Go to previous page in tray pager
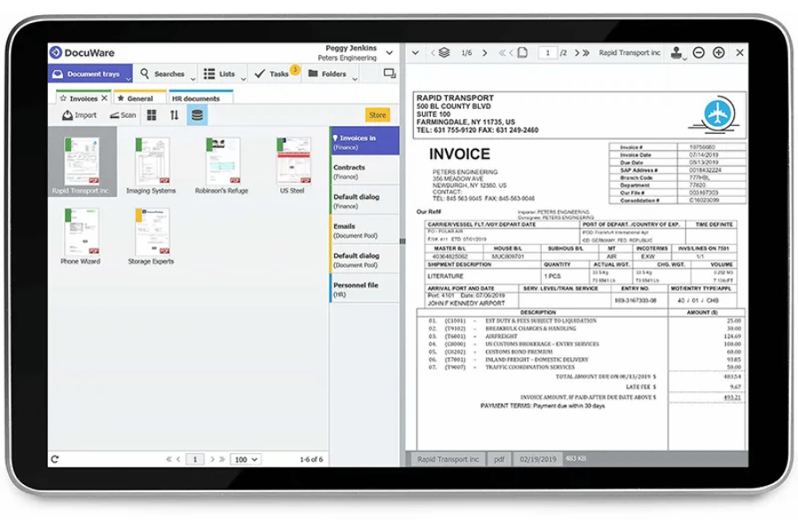This screenshot has width=798, height=532. click(178, 459)
